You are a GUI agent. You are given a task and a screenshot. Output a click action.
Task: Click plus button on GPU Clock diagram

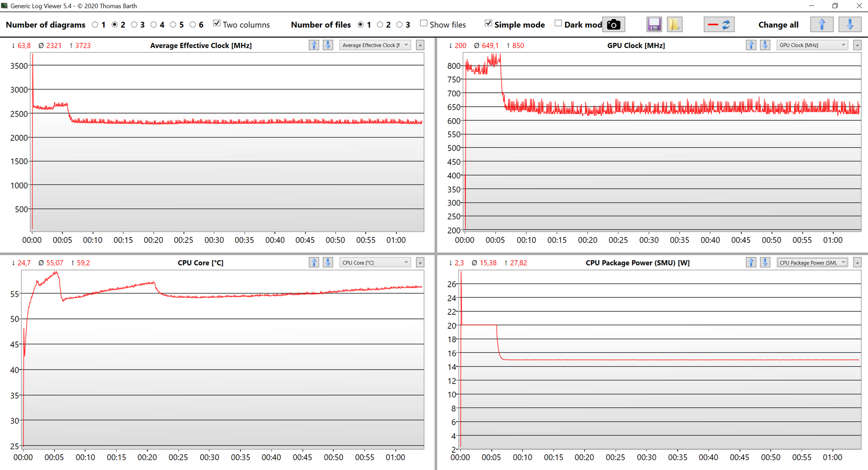[857, 45]
